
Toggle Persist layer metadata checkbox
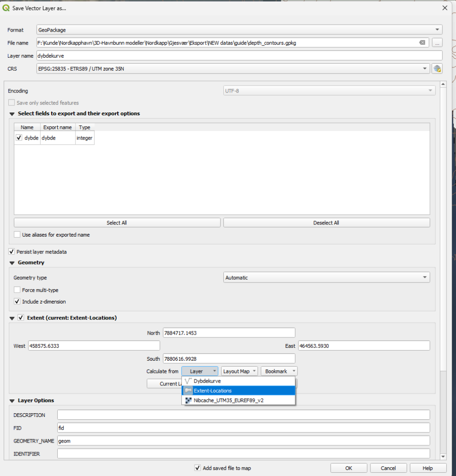[x=12, y=252]
